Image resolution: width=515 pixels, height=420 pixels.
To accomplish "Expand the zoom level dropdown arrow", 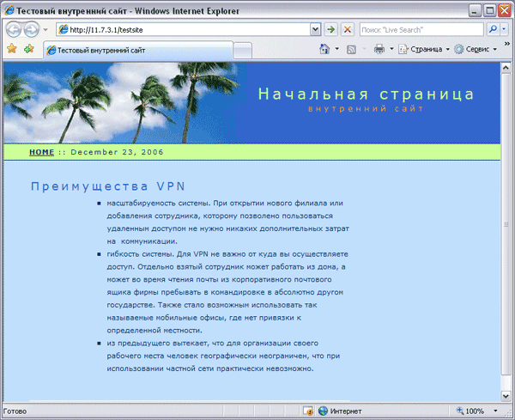I will click(x=495, y=411).
